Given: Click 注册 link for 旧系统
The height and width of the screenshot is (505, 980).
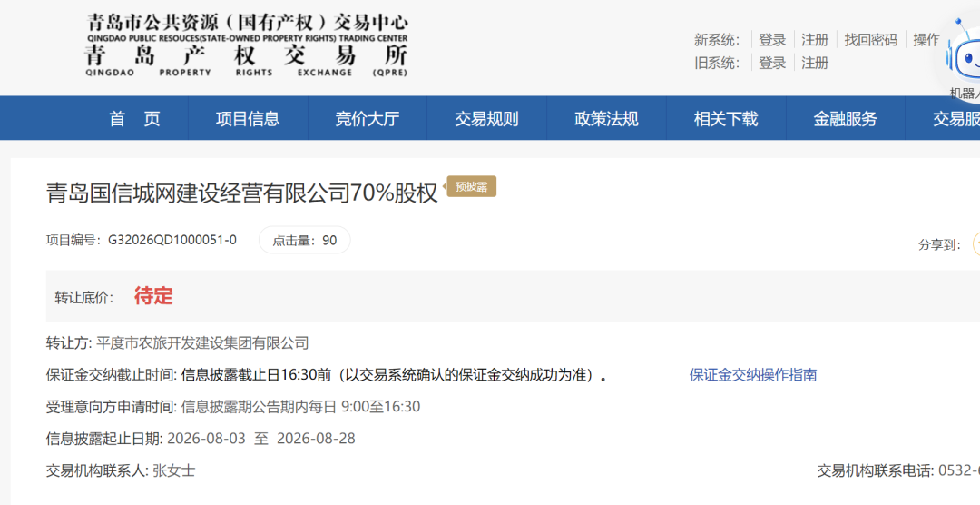Looking at the screenshot, I should [x=815, y=64].
